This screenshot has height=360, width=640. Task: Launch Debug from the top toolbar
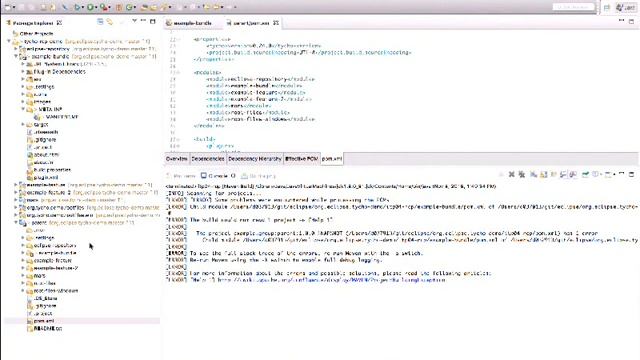coord(77,7)
